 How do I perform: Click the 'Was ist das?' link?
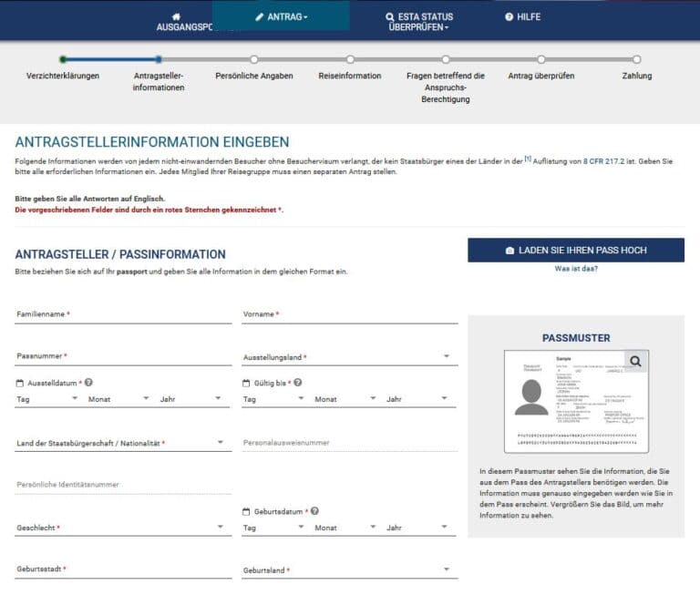576,269
